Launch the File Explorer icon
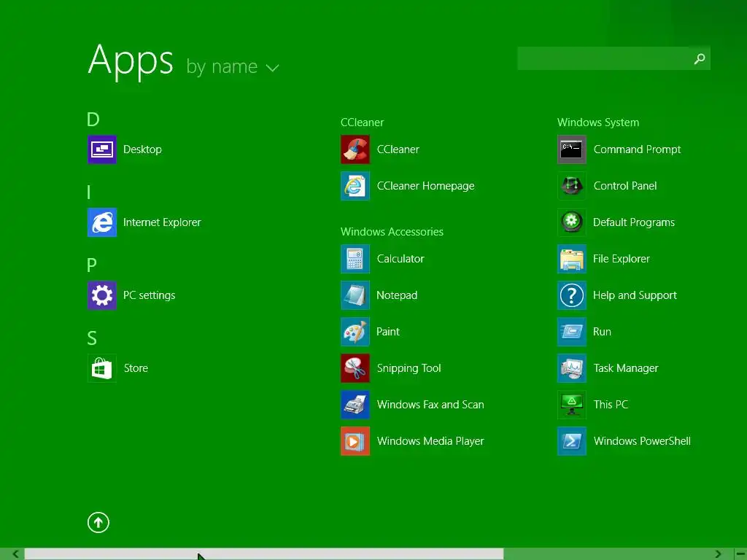This screenshot has width=747, height=560. click(572, 259)
